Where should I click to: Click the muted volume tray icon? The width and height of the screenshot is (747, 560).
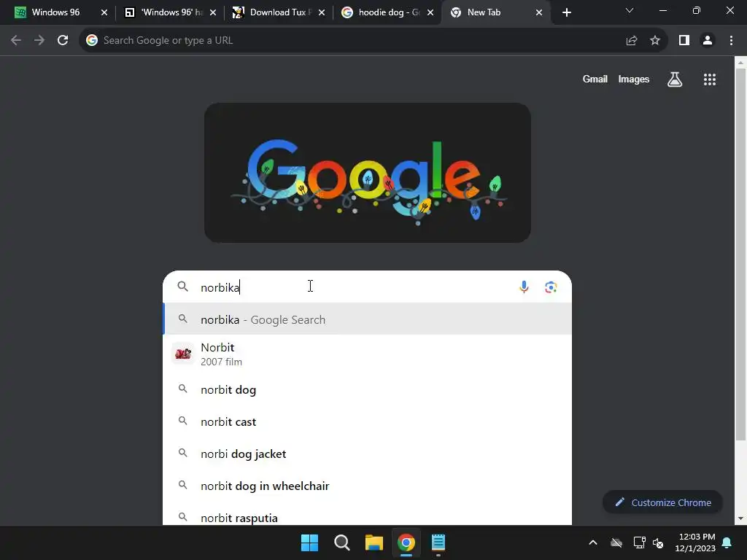click(x=659, y=542)
